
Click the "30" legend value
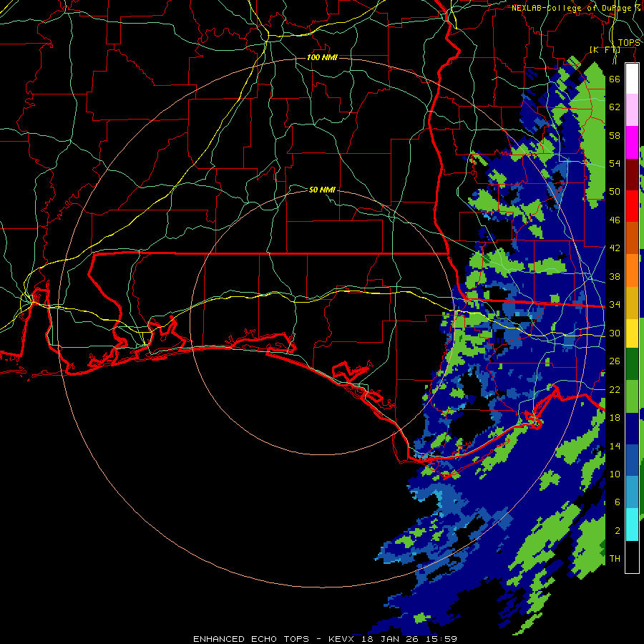tap(615, 333)
